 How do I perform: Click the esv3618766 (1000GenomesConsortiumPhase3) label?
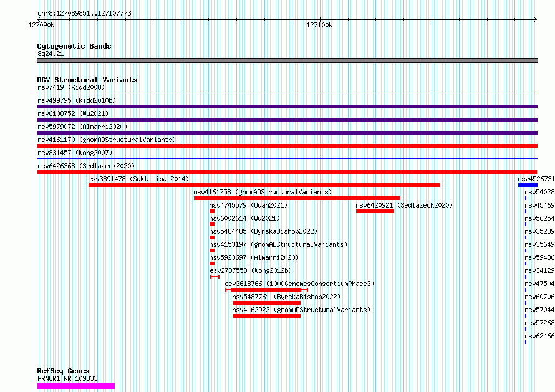299,284
